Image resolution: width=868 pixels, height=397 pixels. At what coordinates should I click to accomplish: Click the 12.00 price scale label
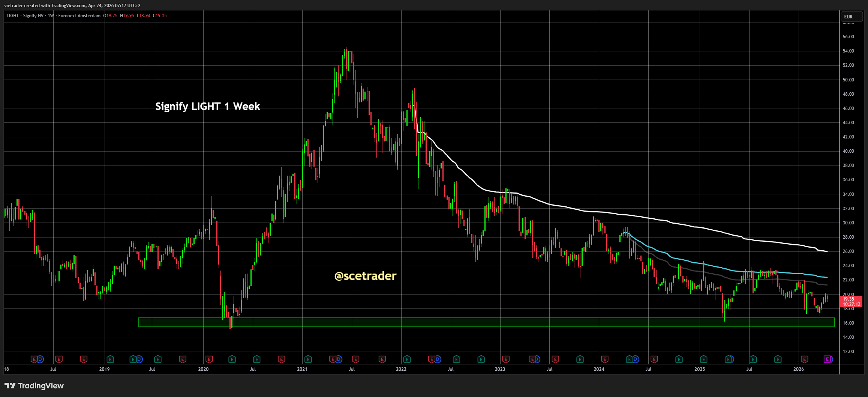pyautogui.click(x=848, y=352)
